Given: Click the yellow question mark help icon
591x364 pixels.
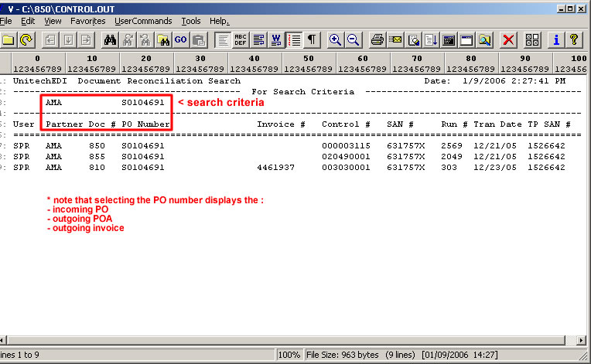Looking at the screenshot, I should pyautogui.click(x=573, y=39).
